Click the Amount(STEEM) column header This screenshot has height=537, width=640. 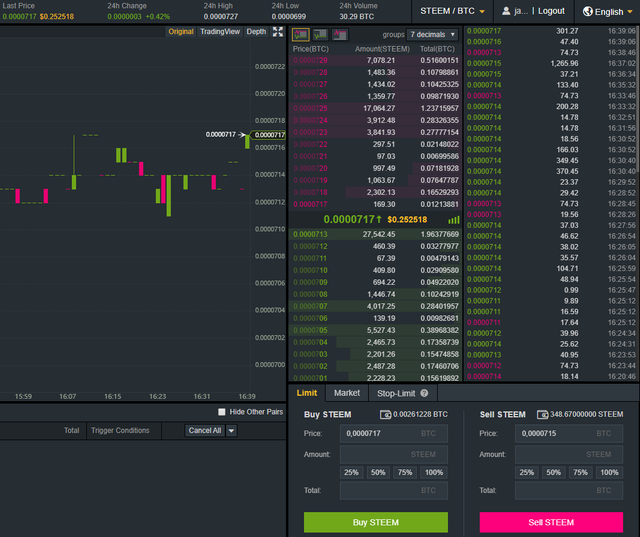(382, 49)
